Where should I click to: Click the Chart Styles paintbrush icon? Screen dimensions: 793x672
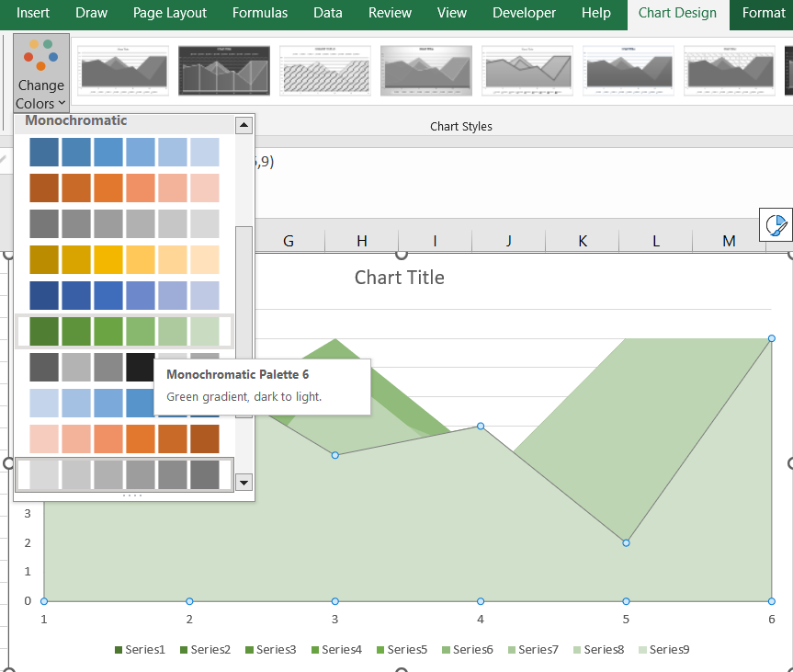pos(776,225)
